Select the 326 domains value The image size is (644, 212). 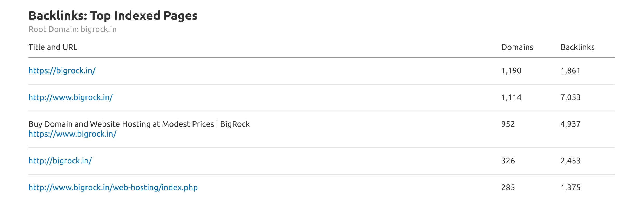coord(508,161)
